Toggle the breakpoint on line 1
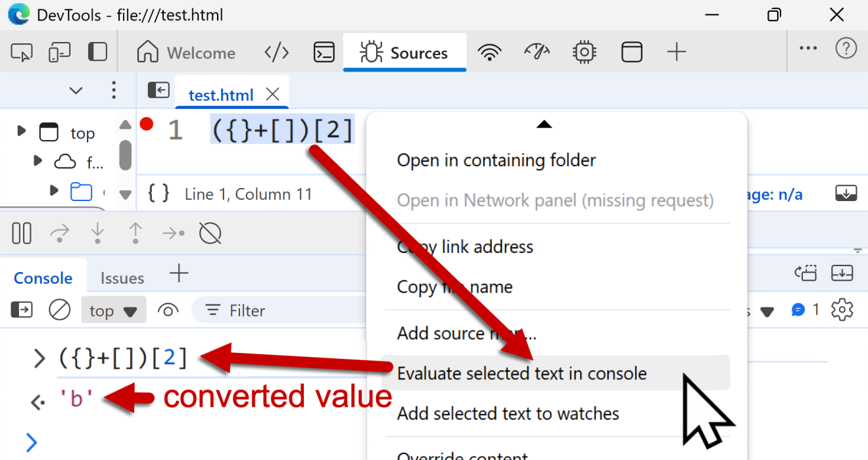This screenshot has width=868, height=460. (x=146, y=123)
